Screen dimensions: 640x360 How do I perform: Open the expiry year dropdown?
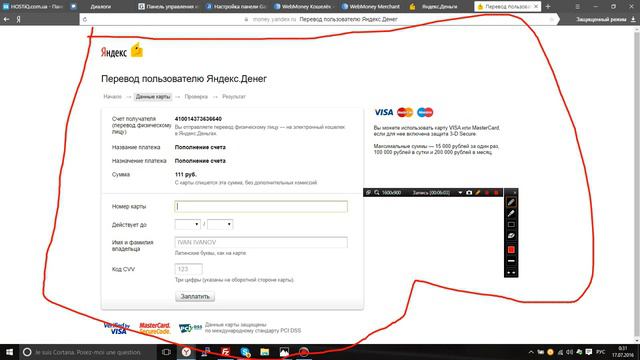pos(220,224)
